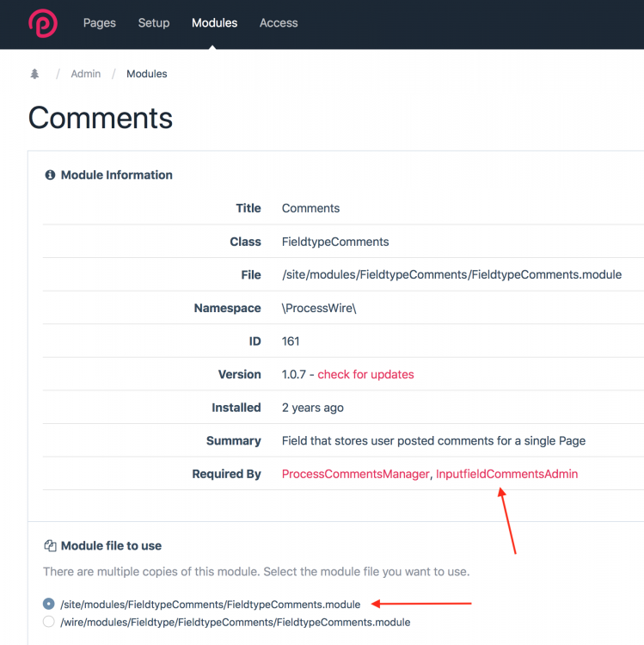
Task: Open the ProcessCommentsManager module link
Action: 355,474
